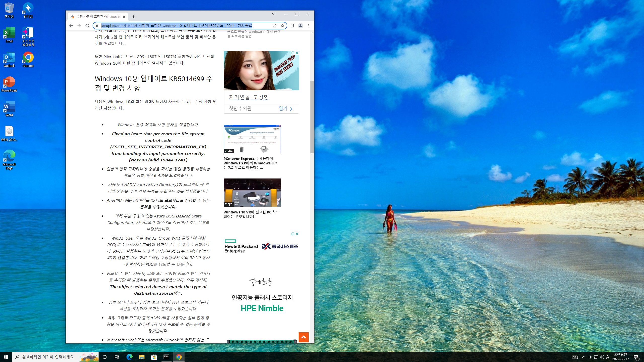Open File Explorer from the taskbar

142,357
